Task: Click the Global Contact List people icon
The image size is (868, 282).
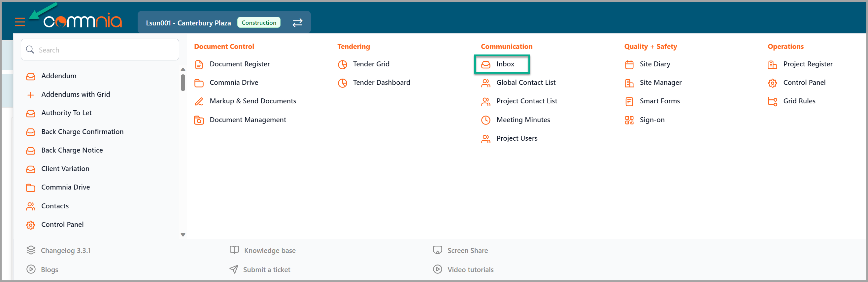Action: (x=485, y=83)
